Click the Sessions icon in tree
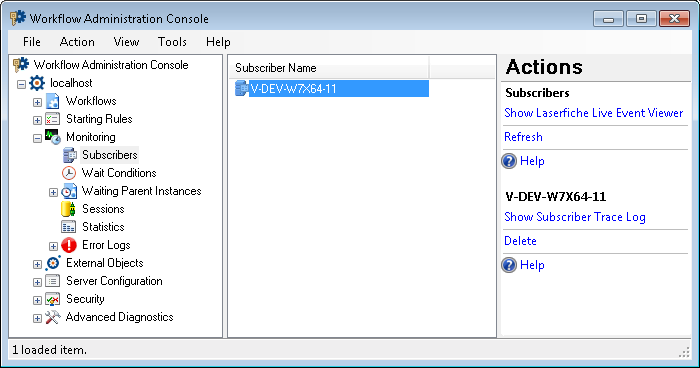The image size is (700, 368). tap(68, 209)
